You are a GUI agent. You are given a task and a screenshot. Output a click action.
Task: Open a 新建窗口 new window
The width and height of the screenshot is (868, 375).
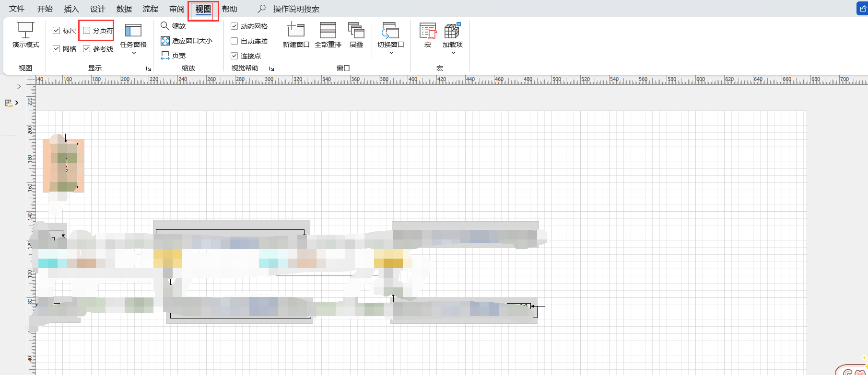coord(296,35)
